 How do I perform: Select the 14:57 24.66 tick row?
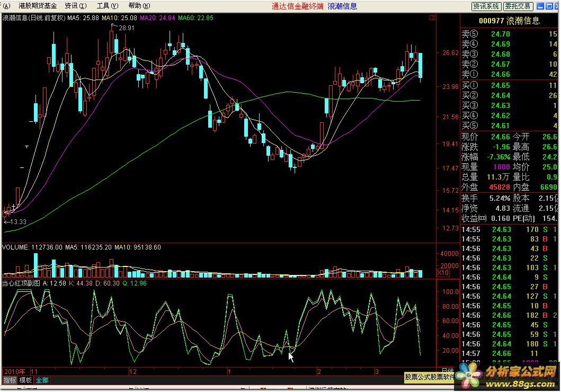[x=509, y=353]
